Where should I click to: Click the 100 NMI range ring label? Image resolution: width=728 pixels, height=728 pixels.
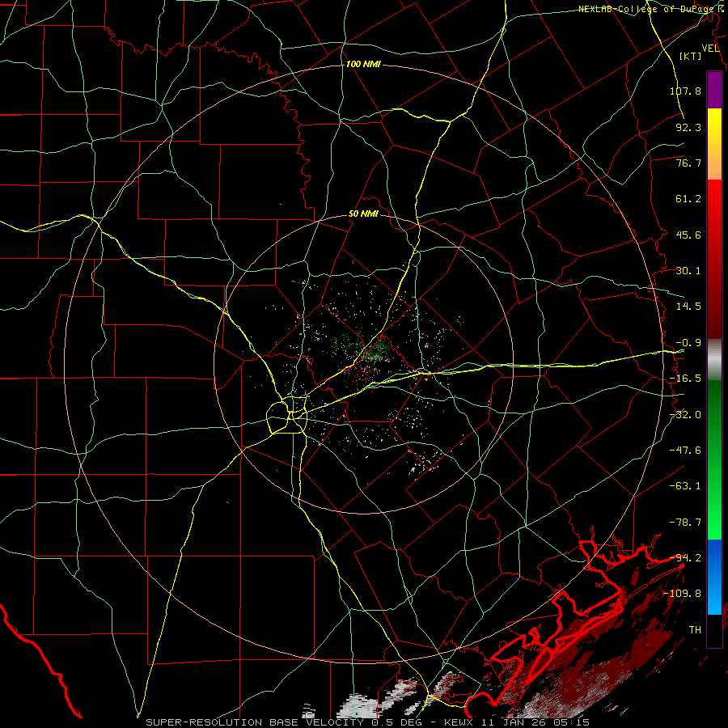363,64
